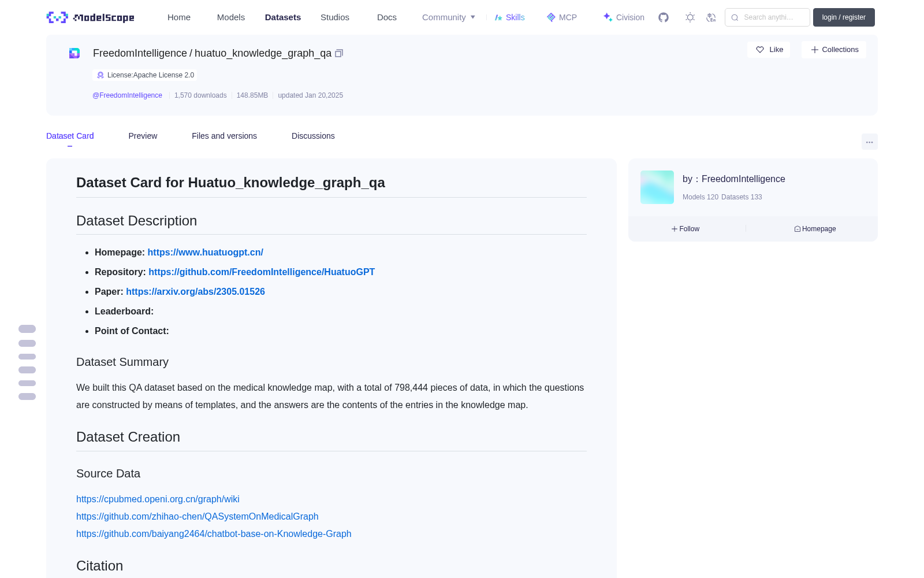The width and height of the screenshot is (924, 578).
Task: Open the HuatuoGPT GitHub repository link
Action: 262,272
